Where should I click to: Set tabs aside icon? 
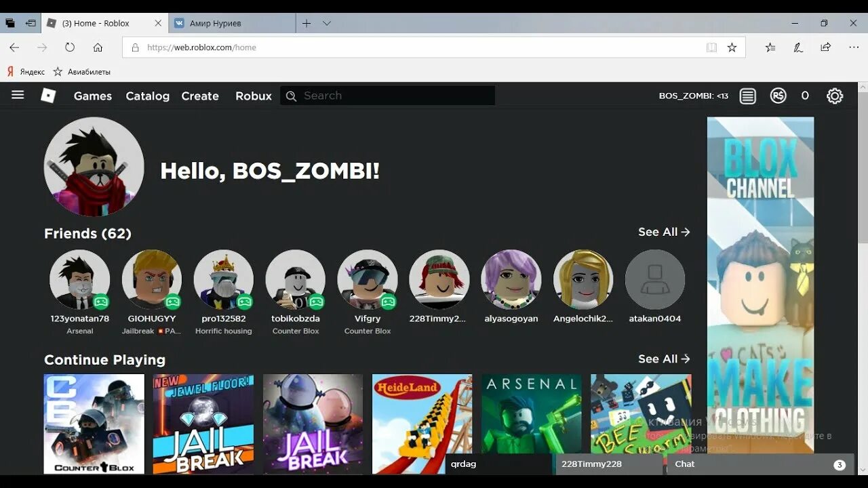[31, 23]
